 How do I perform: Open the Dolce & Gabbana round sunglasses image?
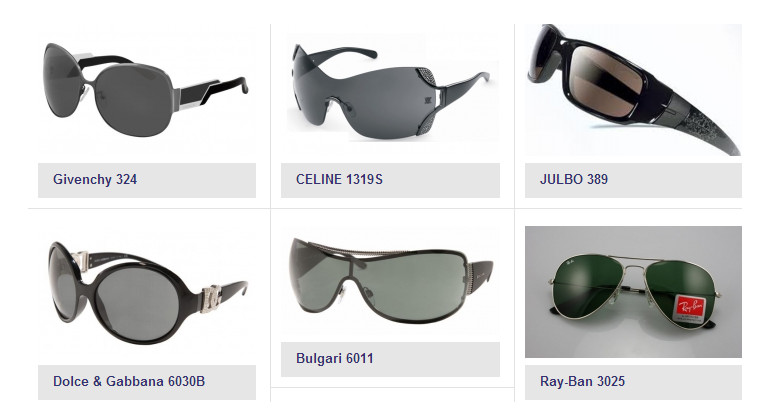point(147,292)
